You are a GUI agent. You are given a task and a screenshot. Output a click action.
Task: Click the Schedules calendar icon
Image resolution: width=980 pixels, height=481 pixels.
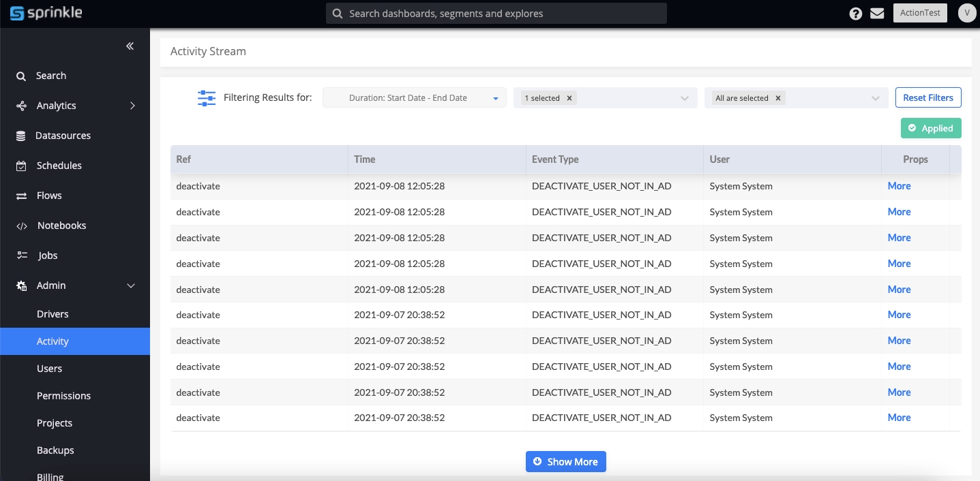(x=21, y=166)
